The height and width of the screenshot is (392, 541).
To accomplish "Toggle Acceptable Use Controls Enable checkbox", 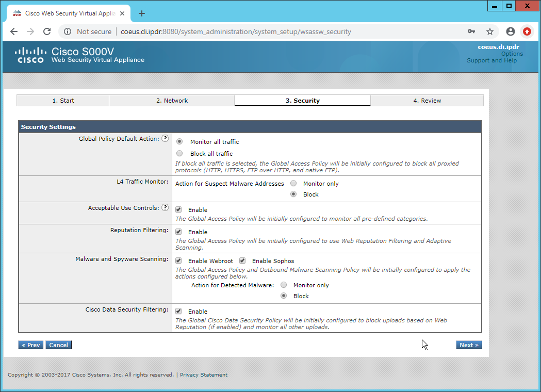I will click(178, 209).
